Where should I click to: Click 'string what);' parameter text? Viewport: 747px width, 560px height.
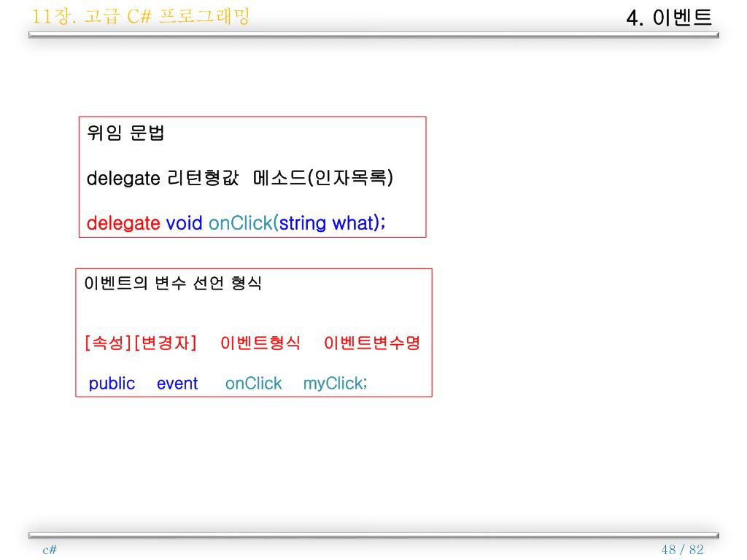[x=333, y=223]
